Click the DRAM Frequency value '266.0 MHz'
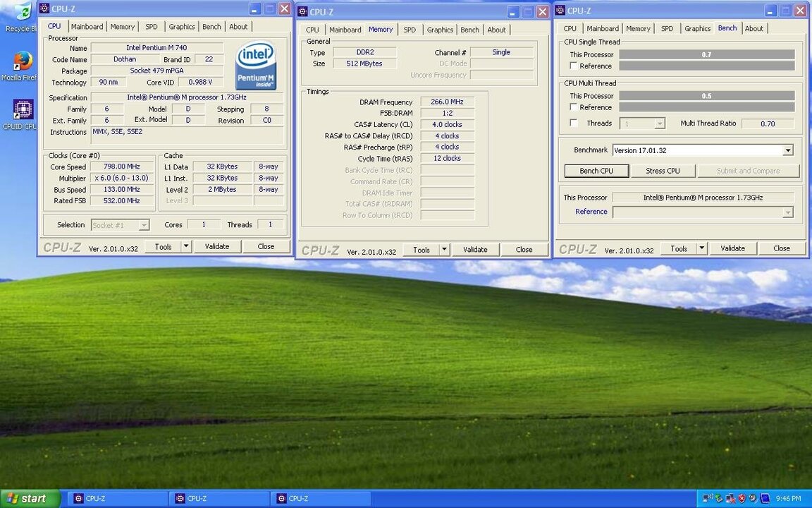The image size is (812, 508). [447, 102]
